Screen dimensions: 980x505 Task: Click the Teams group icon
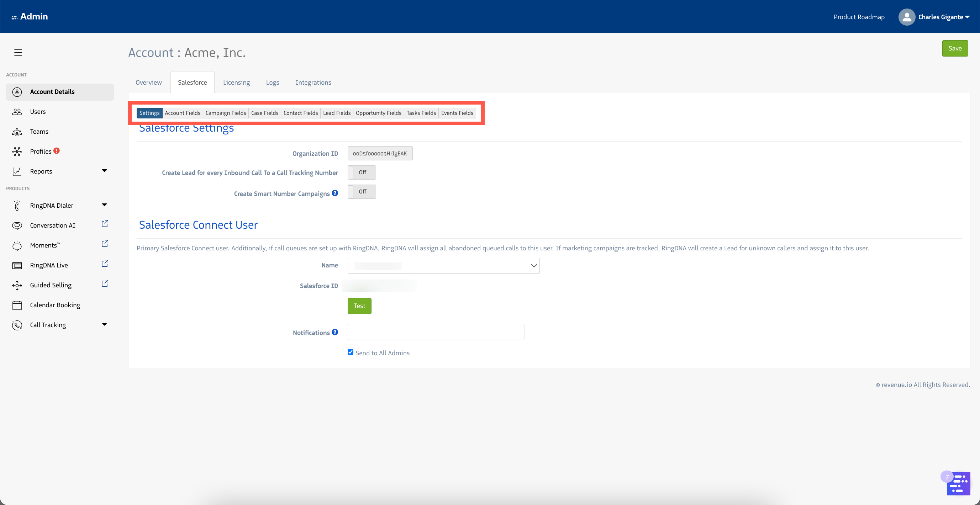(x=17, y=132)
